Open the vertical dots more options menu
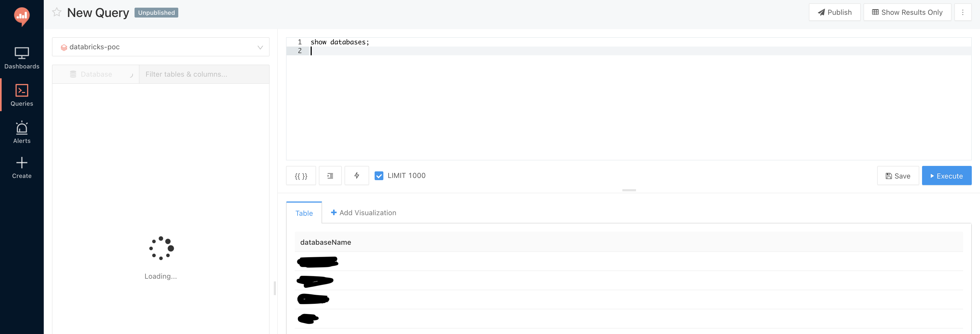Screen dimensions: 980x334 962,12
